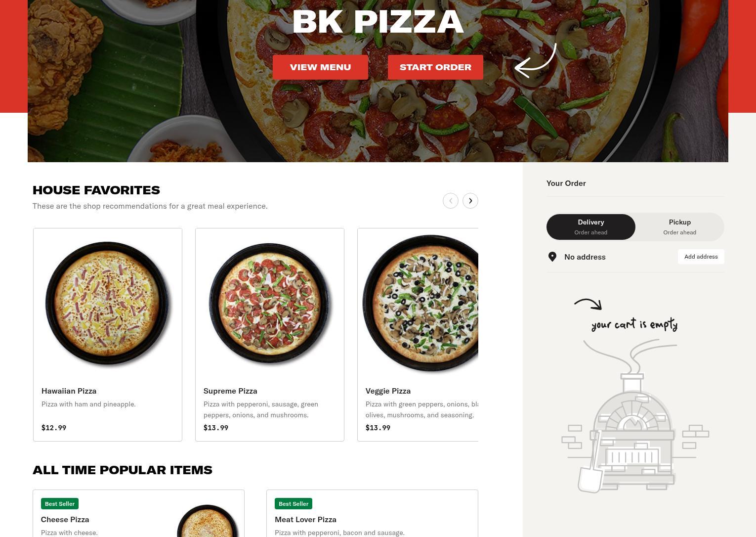Open the Cheese Pizza popular item title
756x537 pixels.
(x=65, y=519)
